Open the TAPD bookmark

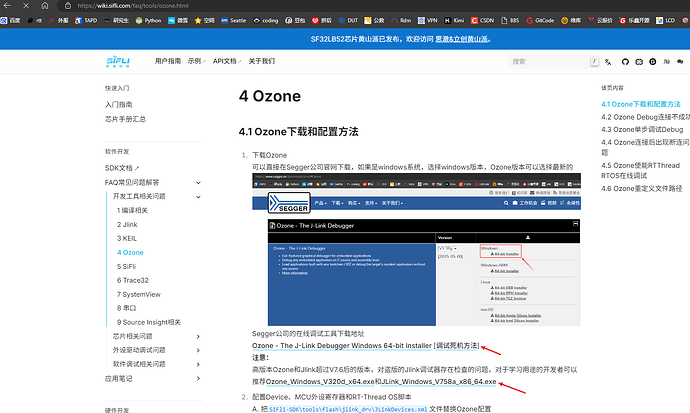[86, 20]
